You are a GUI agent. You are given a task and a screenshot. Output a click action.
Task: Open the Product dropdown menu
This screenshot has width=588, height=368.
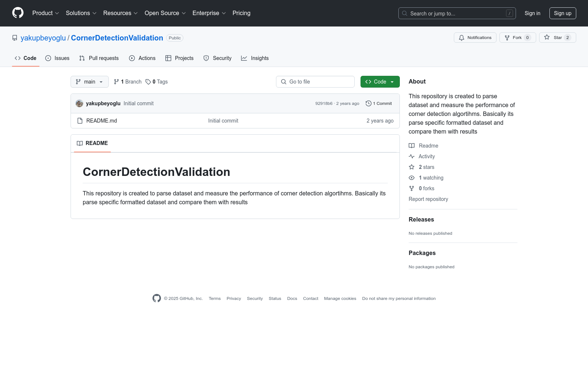pyautogui.click(x=46, y=13)
